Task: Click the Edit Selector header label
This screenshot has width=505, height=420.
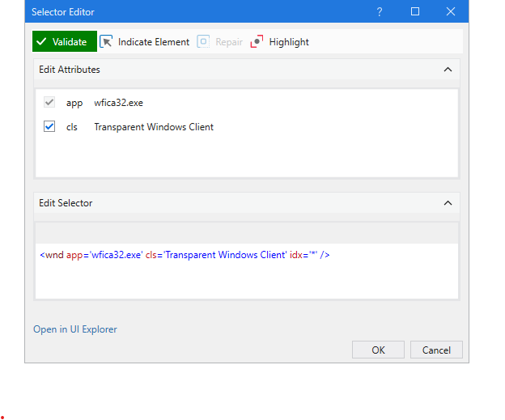Action: (66, 203)
